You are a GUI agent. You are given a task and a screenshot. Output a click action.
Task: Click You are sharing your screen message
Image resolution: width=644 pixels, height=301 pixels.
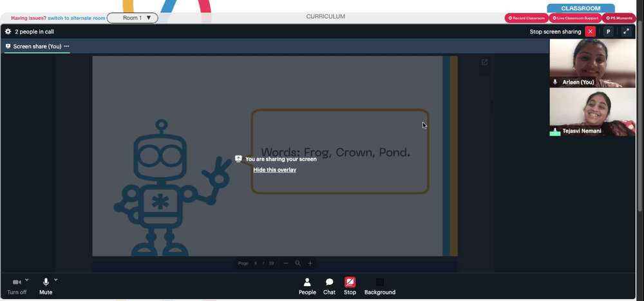(x=281, y=159)
